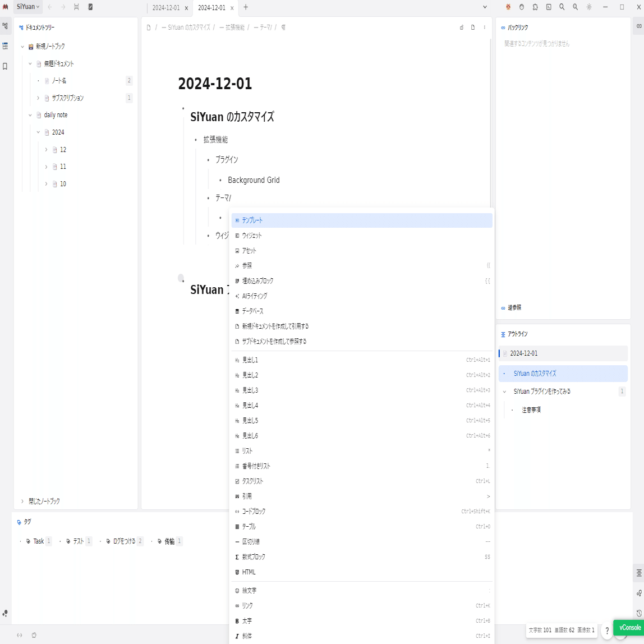Expand the 10 folder under 2024
The width and height of the screenshot is (644, 644).
coord(46,184)
